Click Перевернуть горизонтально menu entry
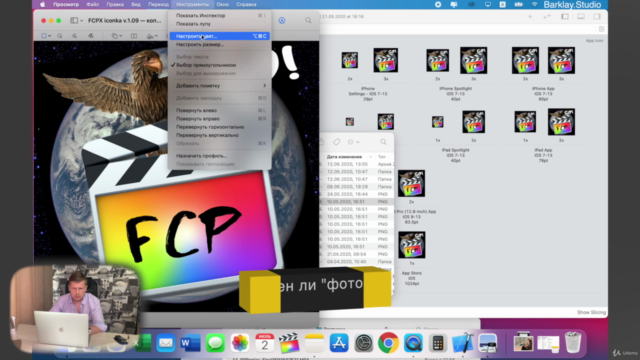640x360 pixels. (220, 127)
